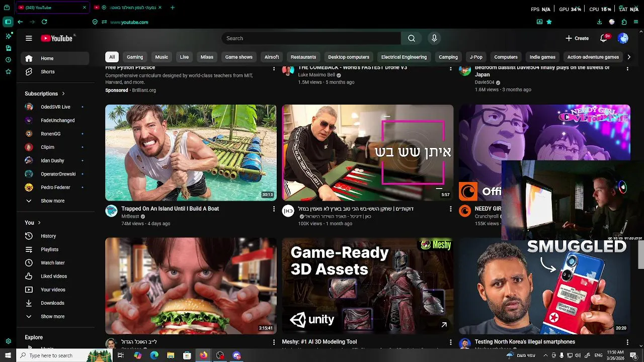Screen dimensions: 644x362
Task: Open the YouTube hamburger guide menu
Action: click(x=29, y=38)
